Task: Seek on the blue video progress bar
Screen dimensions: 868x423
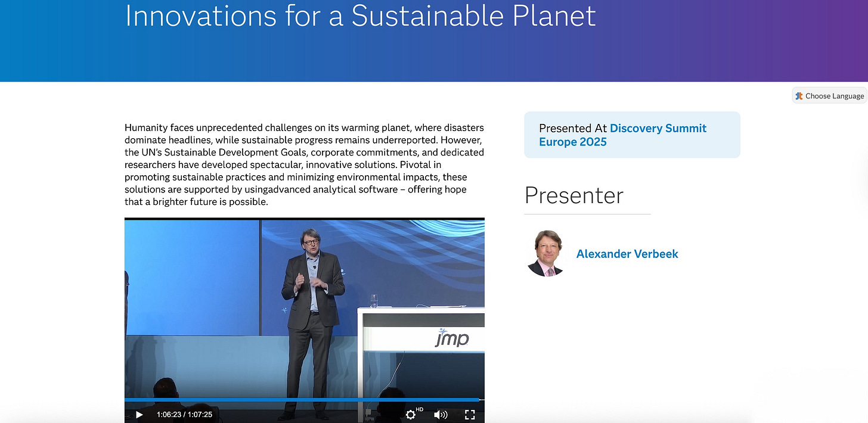Action: tap(304, 400)
